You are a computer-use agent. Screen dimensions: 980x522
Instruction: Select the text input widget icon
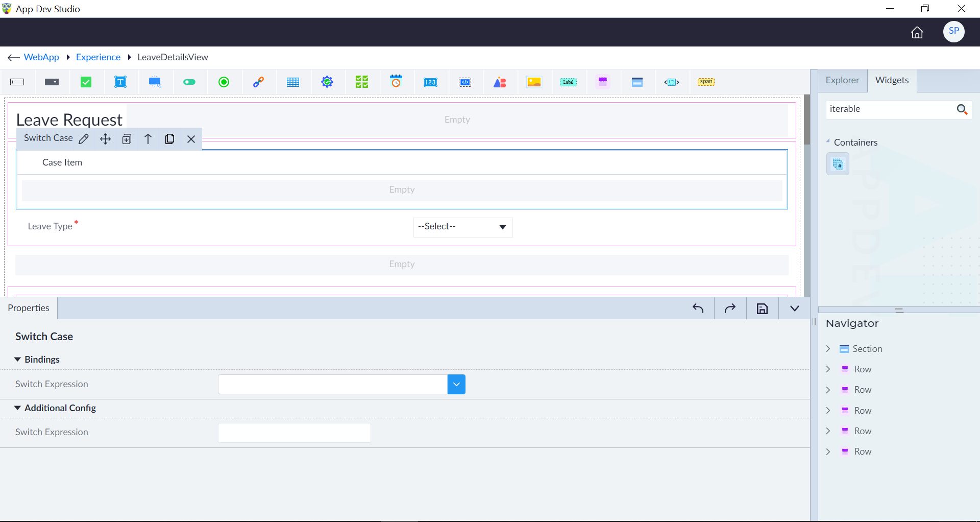point(17,82)
